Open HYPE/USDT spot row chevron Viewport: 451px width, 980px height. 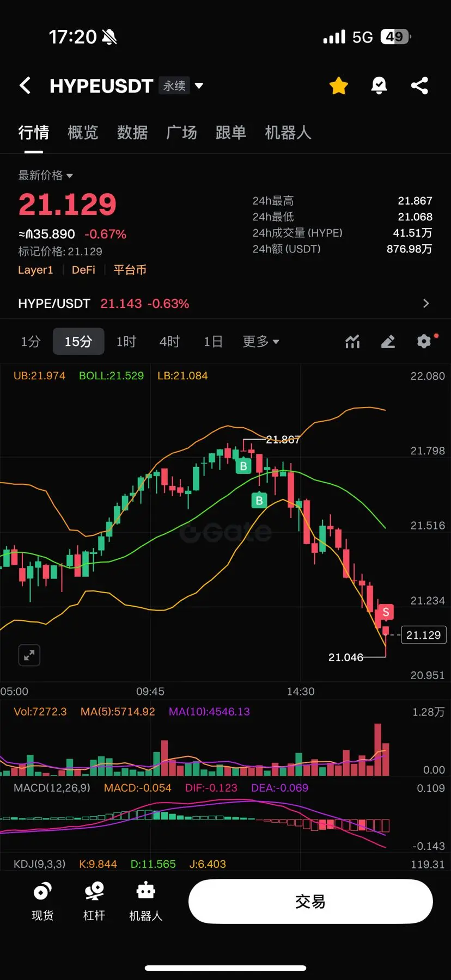(x=426, y=304)
